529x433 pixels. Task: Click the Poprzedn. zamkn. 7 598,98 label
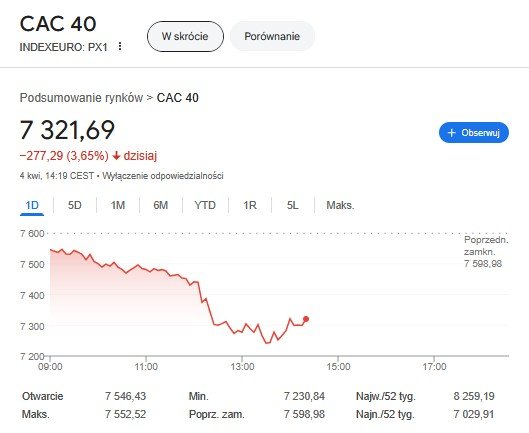pos(486,252)
